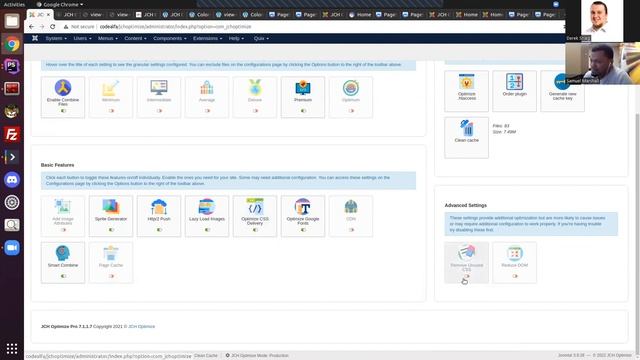Click the Lazy Load Images icon
640x360 pixels.
(207, 207)
